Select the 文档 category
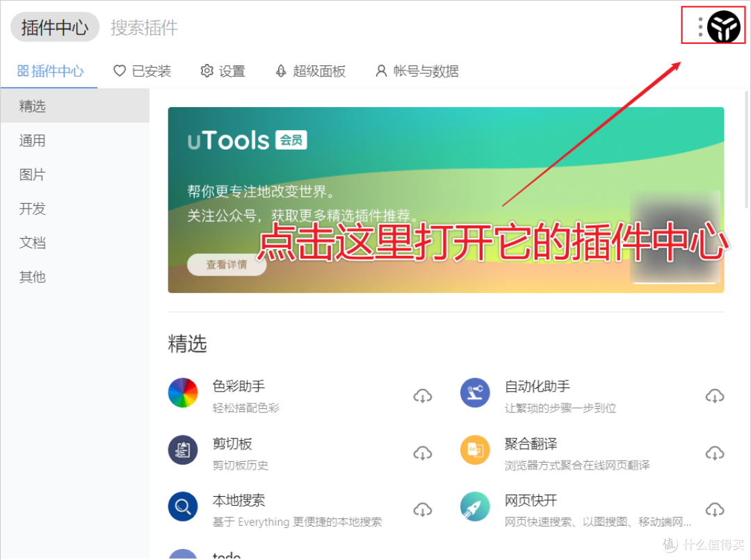 (74, 242)
